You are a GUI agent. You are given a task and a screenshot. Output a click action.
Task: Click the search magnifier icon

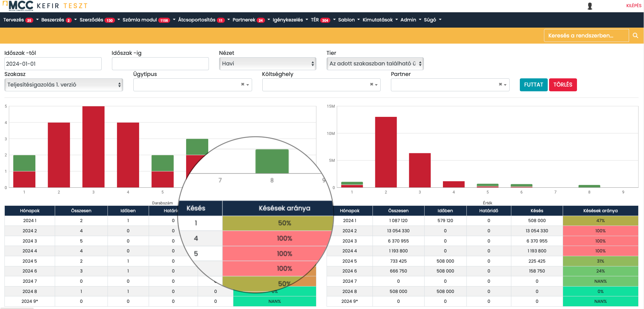(635, 35)
